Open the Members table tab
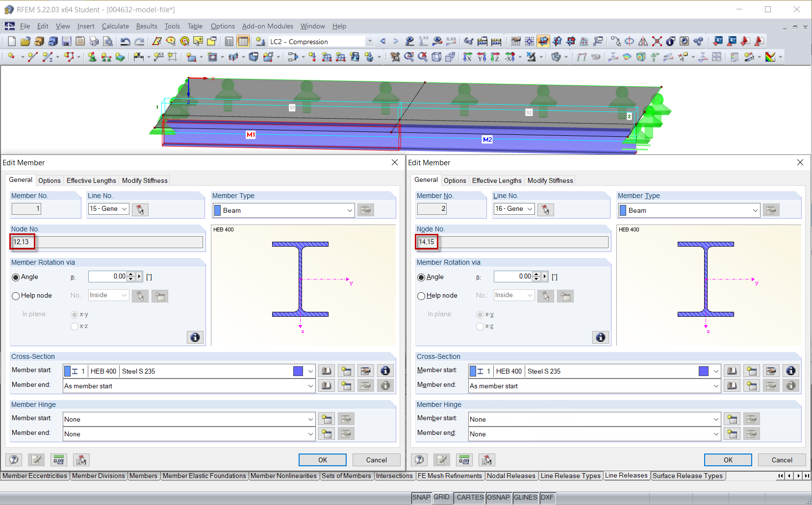This screenshot has height=505, width=812. coord(143,476)
